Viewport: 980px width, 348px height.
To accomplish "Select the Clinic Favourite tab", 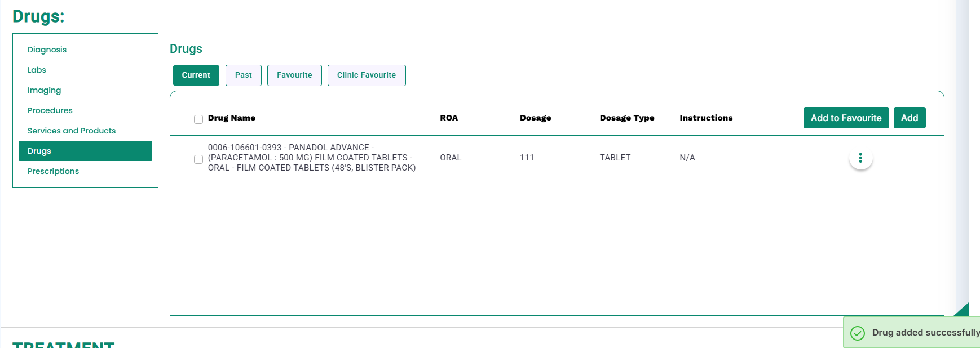I will point(367,75).
